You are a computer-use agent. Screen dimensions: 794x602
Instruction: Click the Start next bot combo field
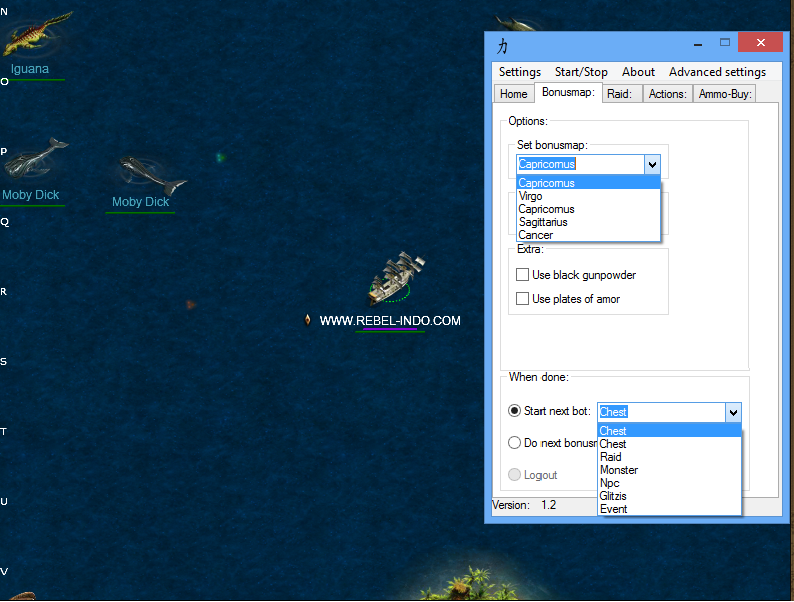click(x=661, y=412)
